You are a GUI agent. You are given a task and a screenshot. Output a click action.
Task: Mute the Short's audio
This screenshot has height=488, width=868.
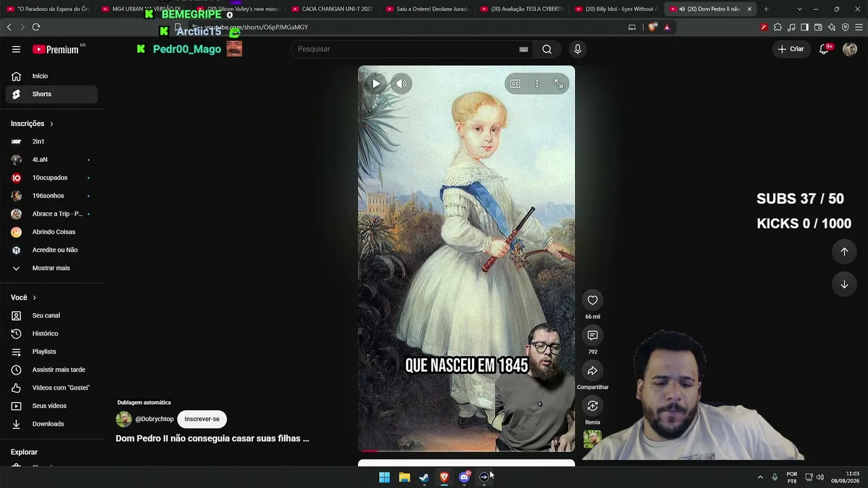click(x=401, y=84)
